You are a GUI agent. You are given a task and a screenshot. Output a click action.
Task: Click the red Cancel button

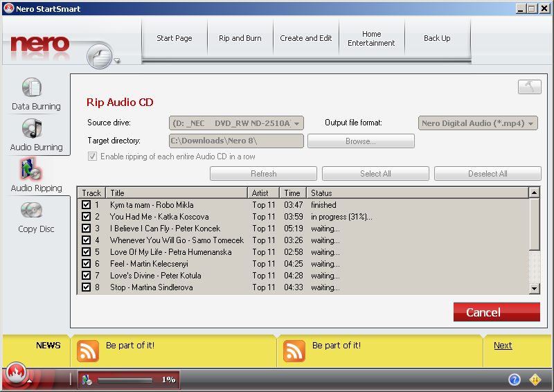[497, 312]
